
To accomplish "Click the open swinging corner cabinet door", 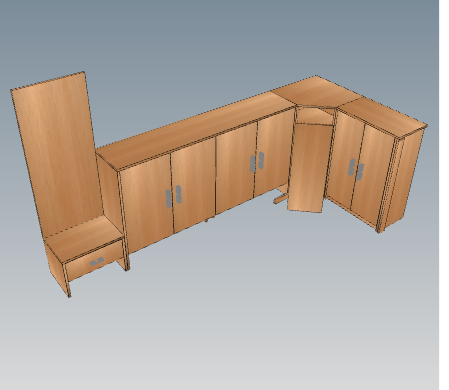I will pos(309,168).
